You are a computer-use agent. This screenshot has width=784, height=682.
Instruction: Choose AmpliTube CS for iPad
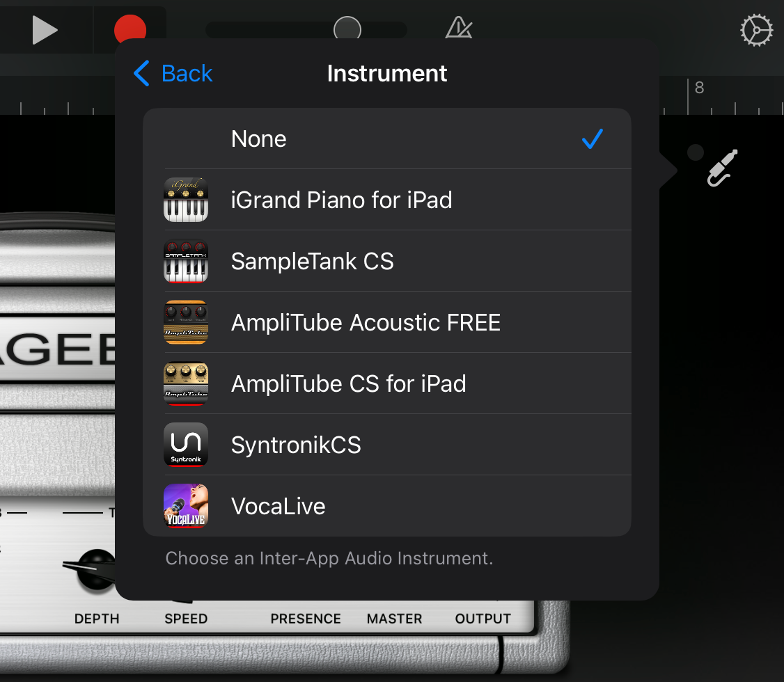pyautogui.click(x=387, y=383)
